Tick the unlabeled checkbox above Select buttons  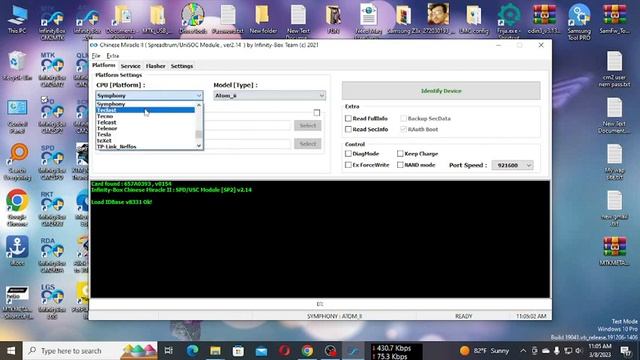[x=317, y=113]
